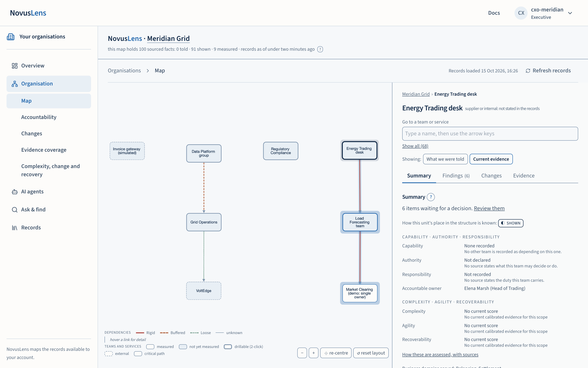The height and width of the screenshot is (368, 588).
Task: Click the Records library icon
Action: [x=14, y=228]
